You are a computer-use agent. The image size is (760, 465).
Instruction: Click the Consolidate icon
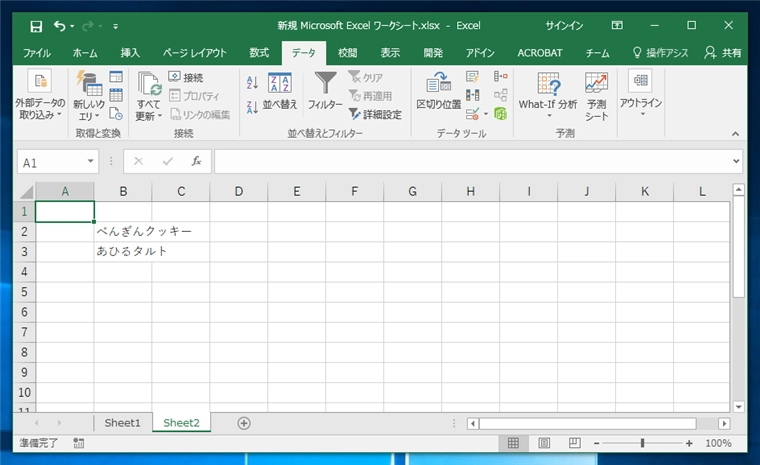pos(500,77)
